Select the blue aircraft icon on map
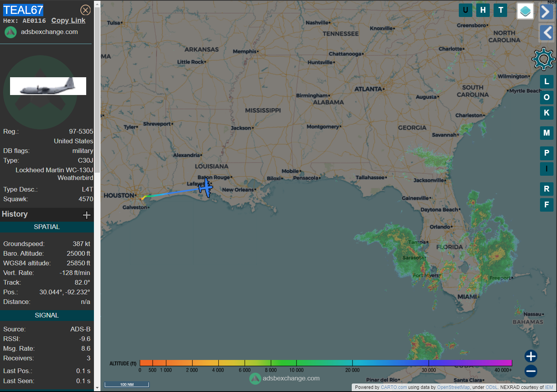557x392 pixels. (206, 188)
